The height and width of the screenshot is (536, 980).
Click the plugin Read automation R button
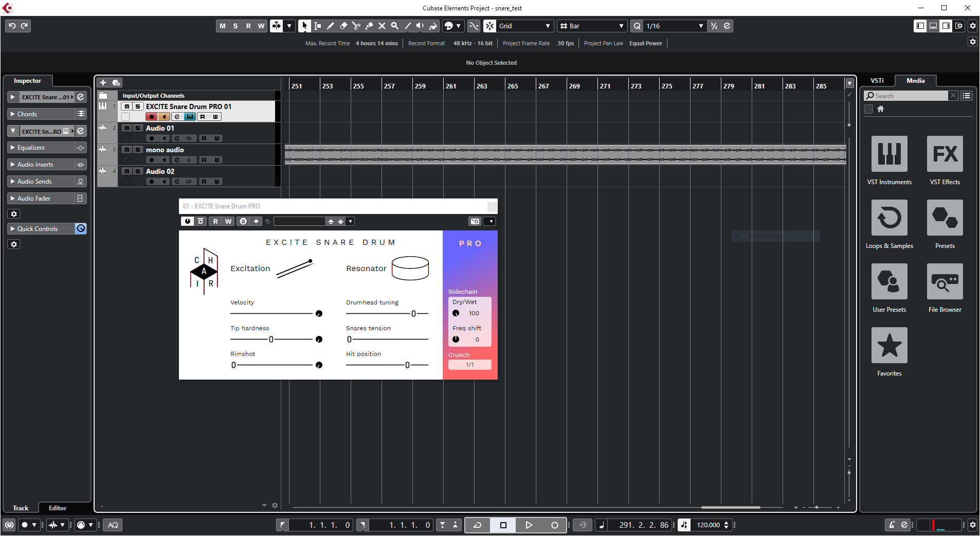pyautogui.click(x=215, y=221)
